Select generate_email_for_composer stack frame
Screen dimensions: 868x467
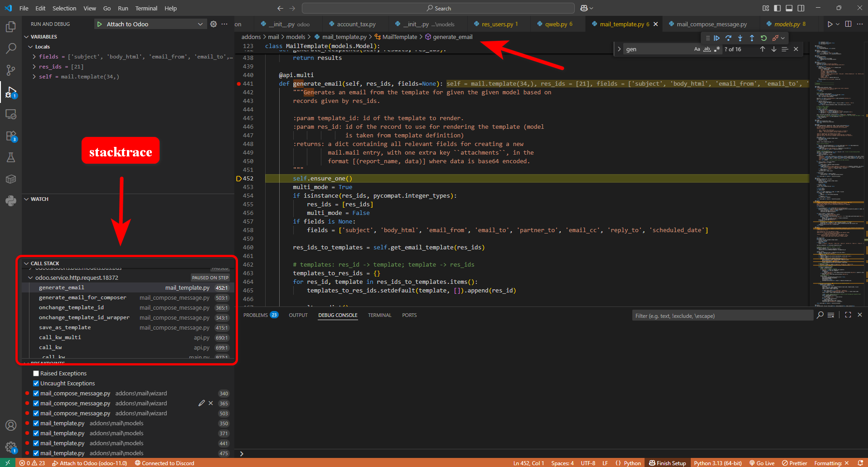tap(82, 298)
